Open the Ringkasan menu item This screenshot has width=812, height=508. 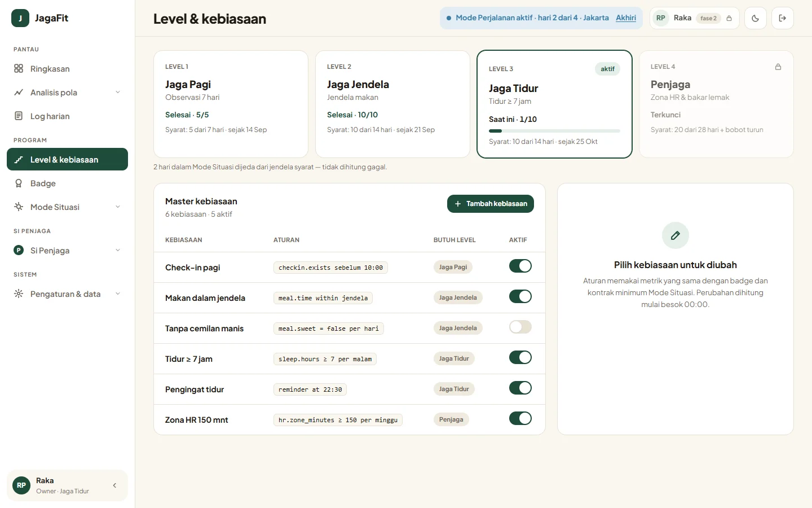(67, 69)
